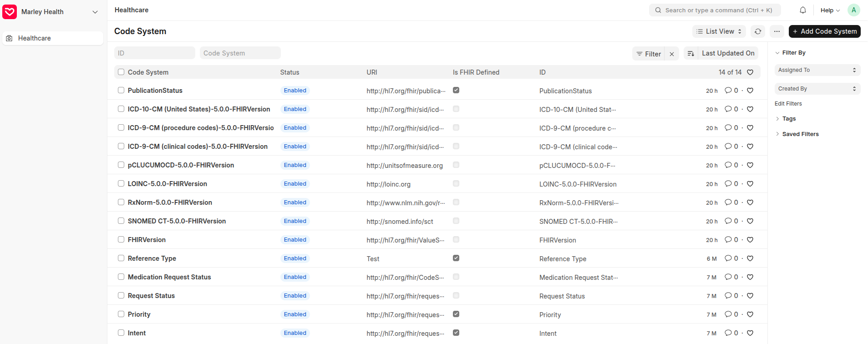Viewport: 868px width, 344px height.
Task: Select all rows with header checkbox
Action: tap(121, 72)
